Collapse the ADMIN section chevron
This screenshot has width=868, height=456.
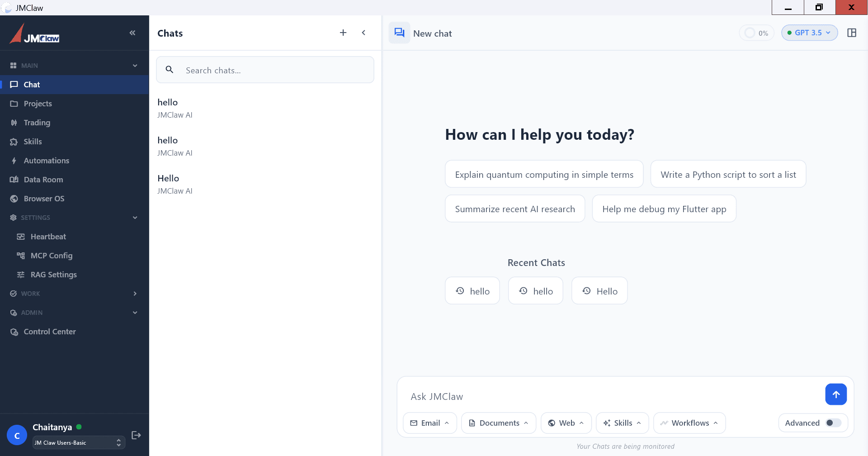pos(135,313)
